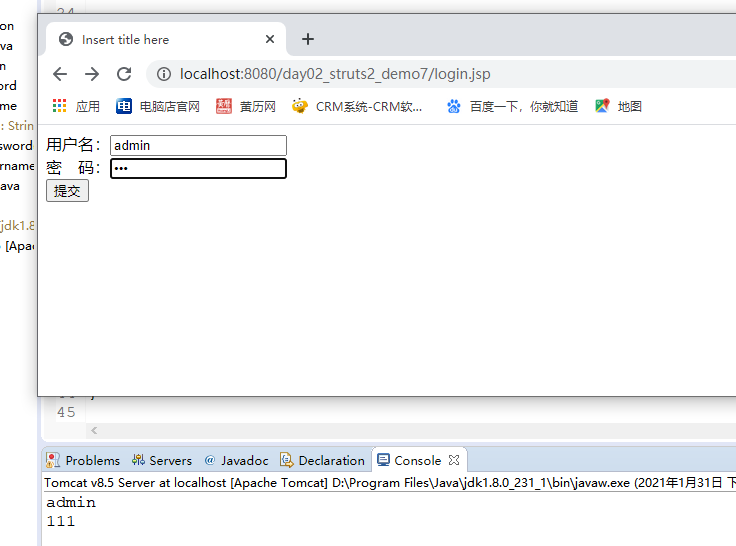Click the browser forward arrow
Image resolution: width=736 pixels, height=546 pixels.
coord(92,74)
